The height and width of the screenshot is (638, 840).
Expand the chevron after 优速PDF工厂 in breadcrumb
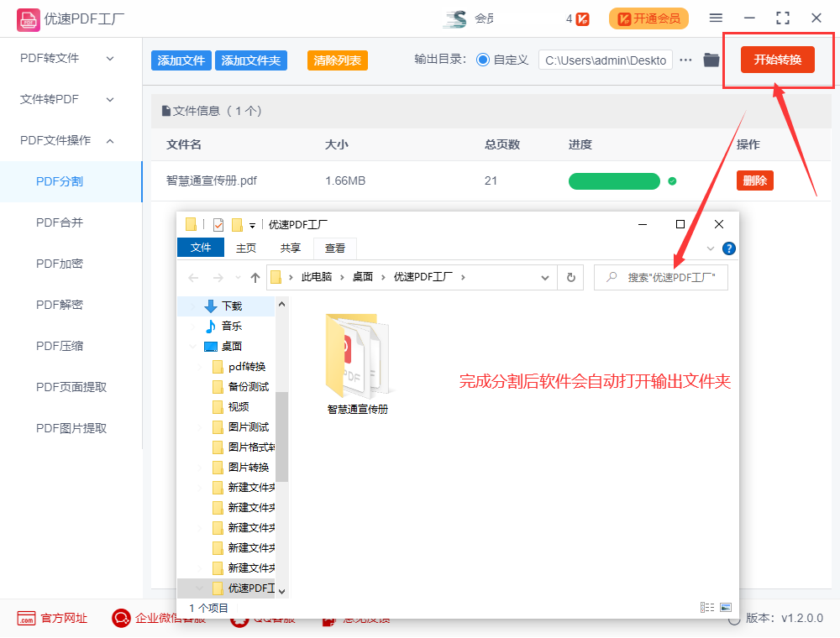463,277
